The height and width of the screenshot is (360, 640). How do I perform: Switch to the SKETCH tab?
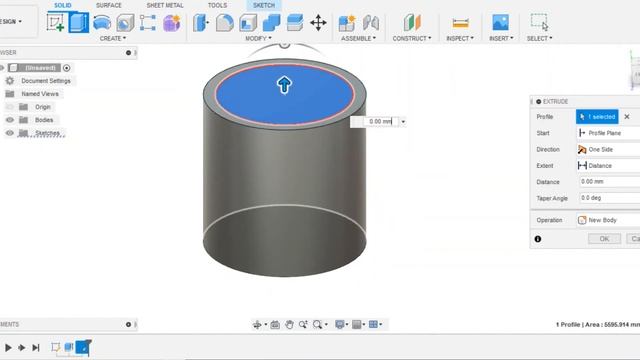(264, 5)
